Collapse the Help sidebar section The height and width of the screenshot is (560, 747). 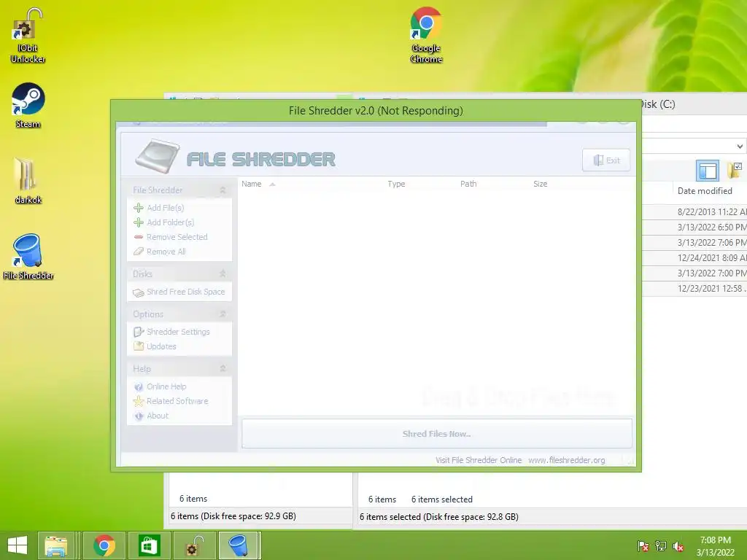point(222,368)
